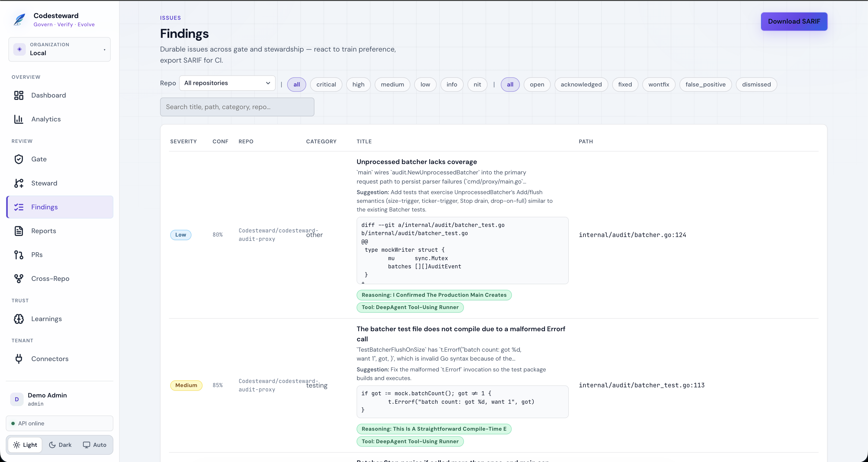
Task: Click the Medium severity badge
Action: pyautogui.click(x=186, y=385)
